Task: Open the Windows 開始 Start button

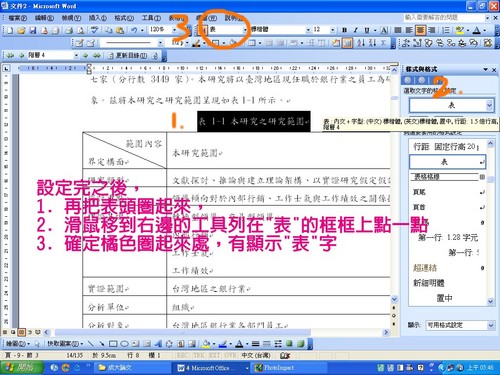Action: click(x=22, y=368)
